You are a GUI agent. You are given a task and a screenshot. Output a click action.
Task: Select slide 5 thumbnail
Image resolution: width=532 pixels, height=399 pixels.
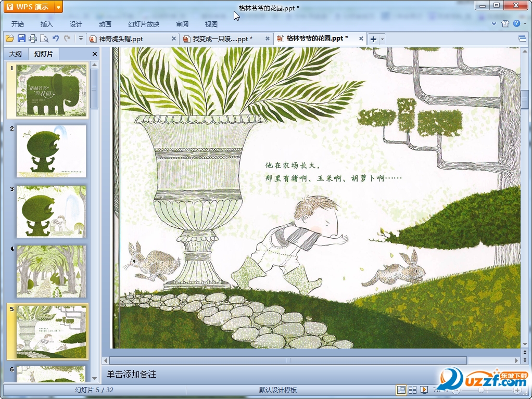pos(51,331)
